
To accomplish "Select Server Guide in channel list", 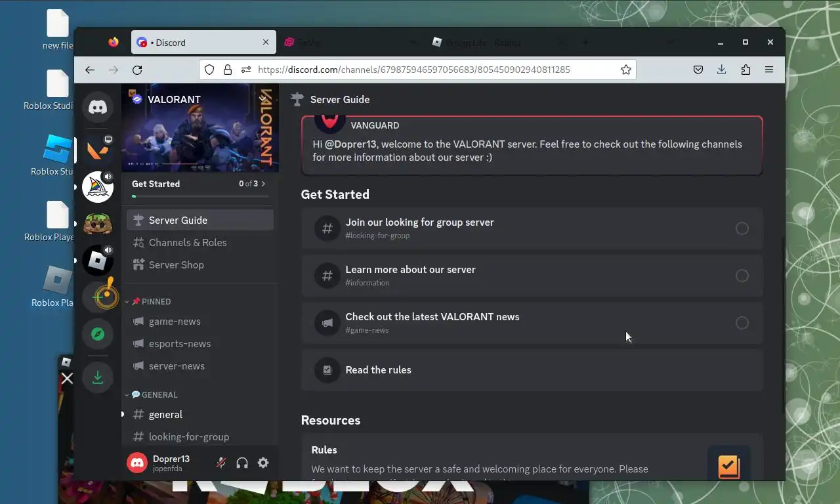I will 200,220.
